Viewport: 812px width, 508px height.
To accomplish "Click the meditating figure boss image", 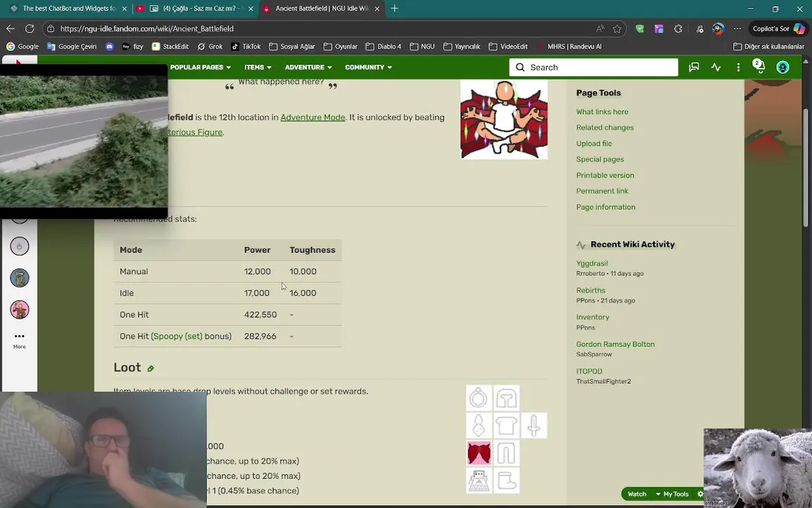I will [504, 119].
